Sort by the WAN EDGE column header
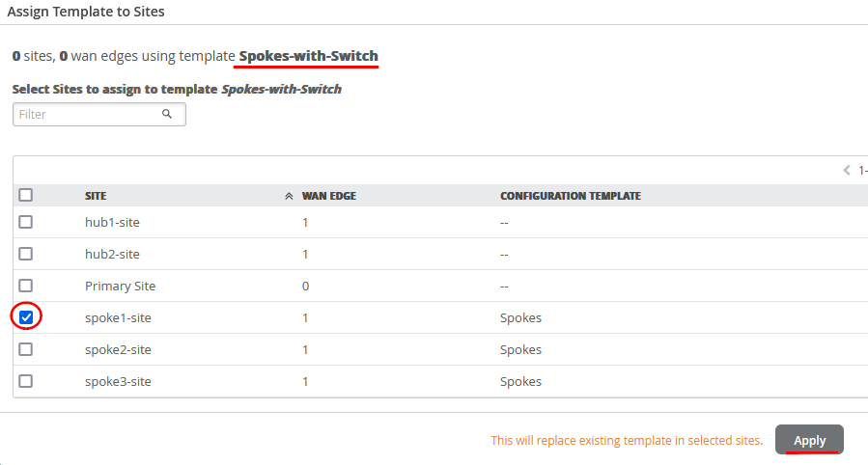The width and height of the screenshot is (868, 465). [329, 196]
